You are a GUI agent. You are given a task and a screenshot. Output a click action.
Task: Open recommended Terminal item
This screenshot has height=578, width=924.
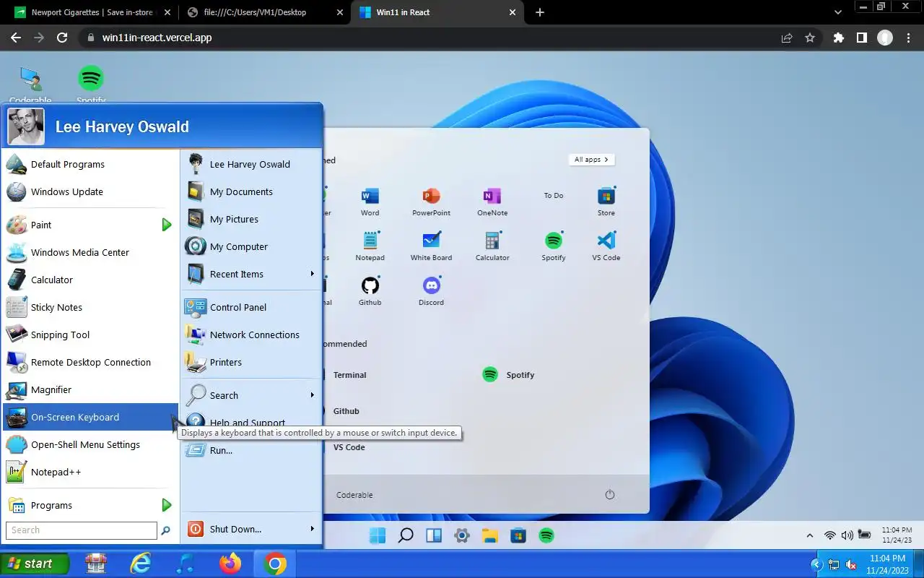click(349, 375)
